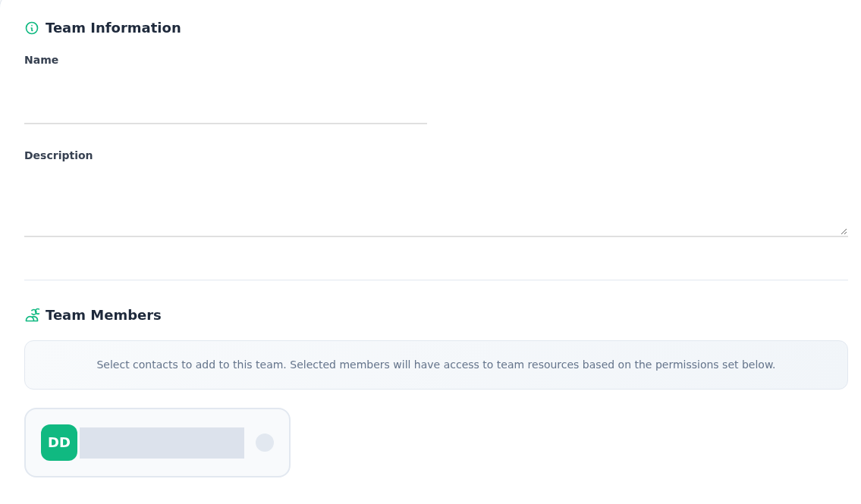Click the Team Information heading text

(113, 28)
